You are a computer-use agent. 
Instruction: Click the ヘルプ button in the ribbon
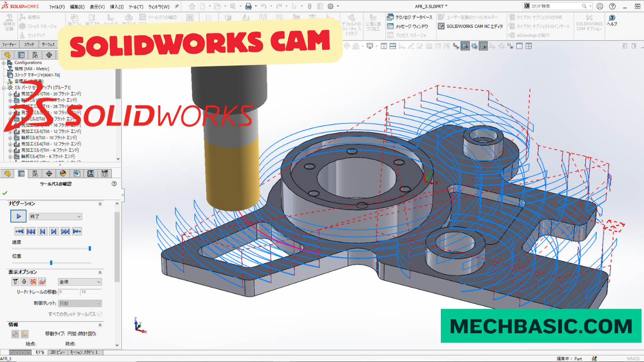coord(612,20)
